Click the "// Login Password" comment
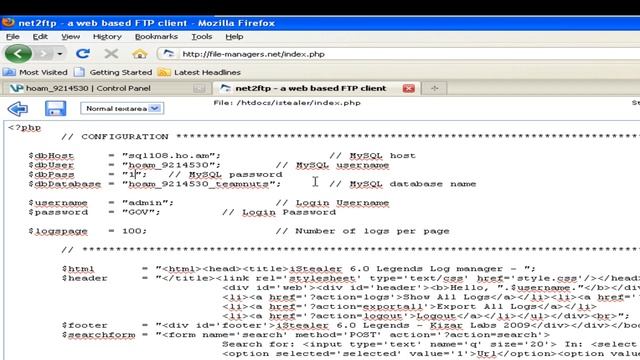Image resolution: width=640 pixels, height=360 pixels. point(279,212)
